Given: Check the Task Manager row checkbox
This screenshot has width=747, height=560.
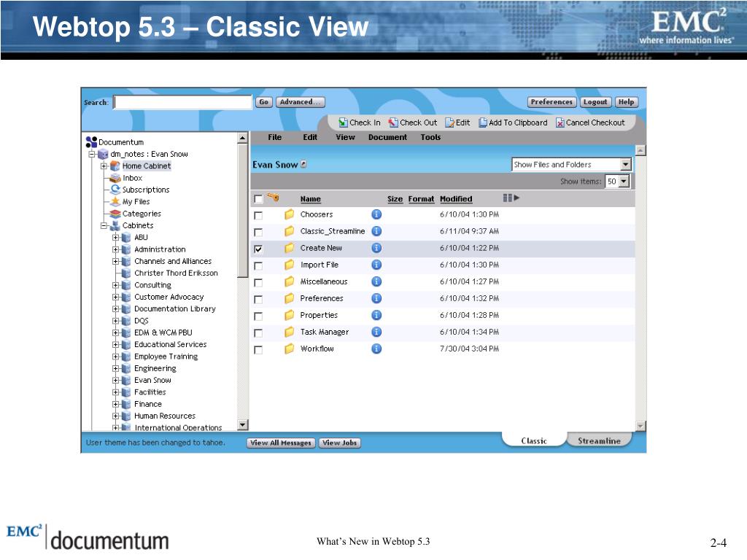Looking at the screenshot, I should 258,332.
